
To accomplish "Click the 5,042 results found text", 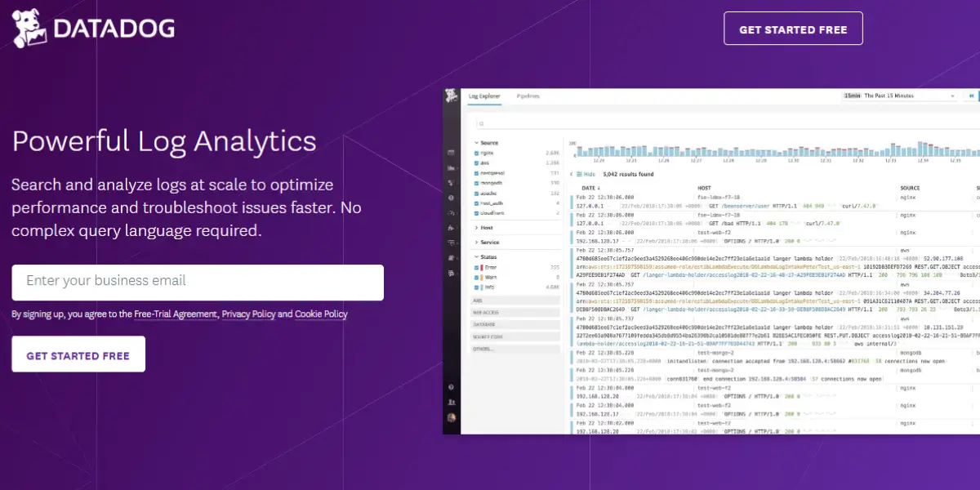I will 628,174.
